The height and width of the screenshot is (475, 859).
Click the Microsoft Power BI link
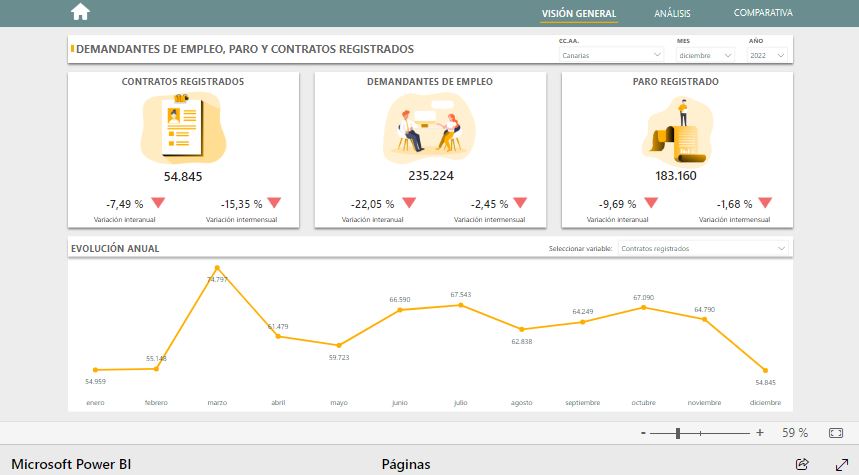(71, 464)
